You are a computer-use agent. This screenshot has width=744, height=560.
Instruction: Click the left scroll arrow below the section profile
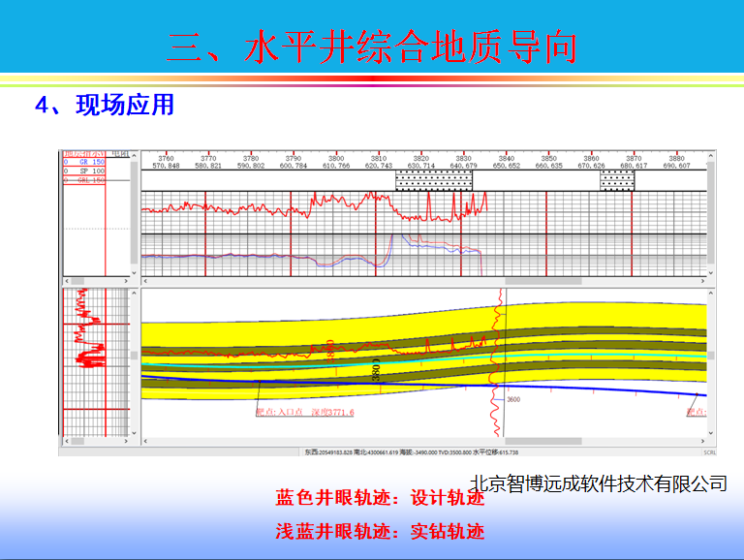pyautogui.click(x=146, y=441)
